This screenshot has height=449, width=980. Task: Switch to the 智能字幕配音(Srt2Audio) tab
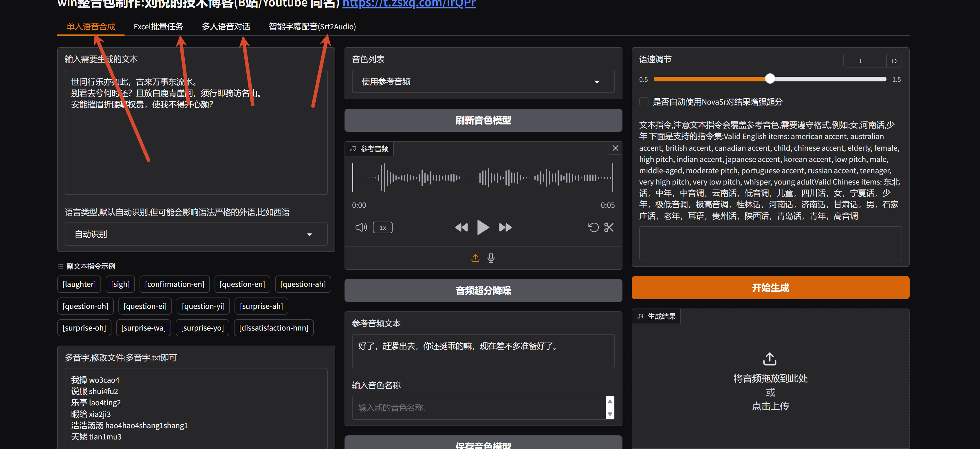(x=312, y=26)
